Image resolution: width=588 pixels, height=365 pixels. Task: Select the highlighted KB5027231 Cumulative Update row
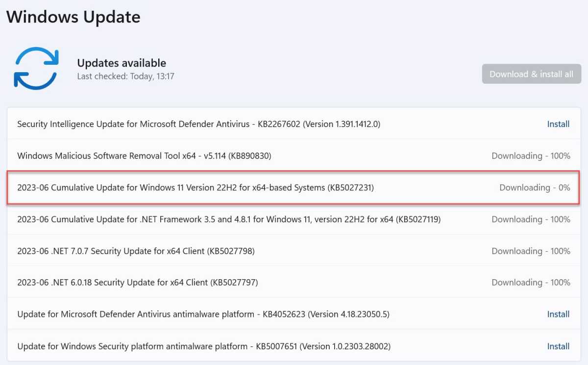point(196,187)
